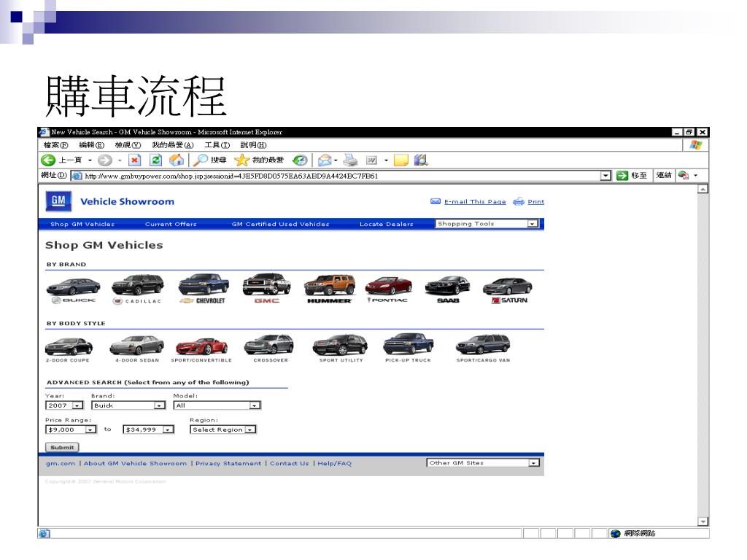Image resolution: width=747 pixels, height=560 pixels.
Task: Click the E-mail This Page envelope icon
Action: 436,201
